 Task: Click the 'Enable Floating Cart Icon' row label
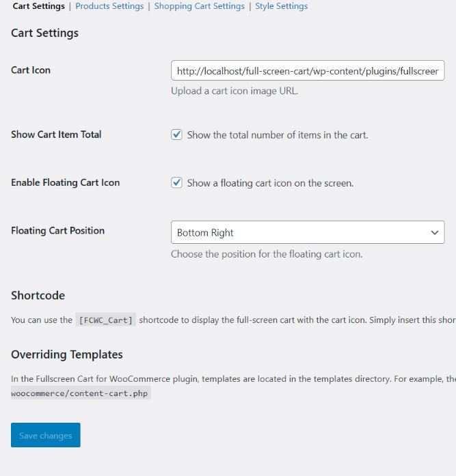tap(65, 183)
